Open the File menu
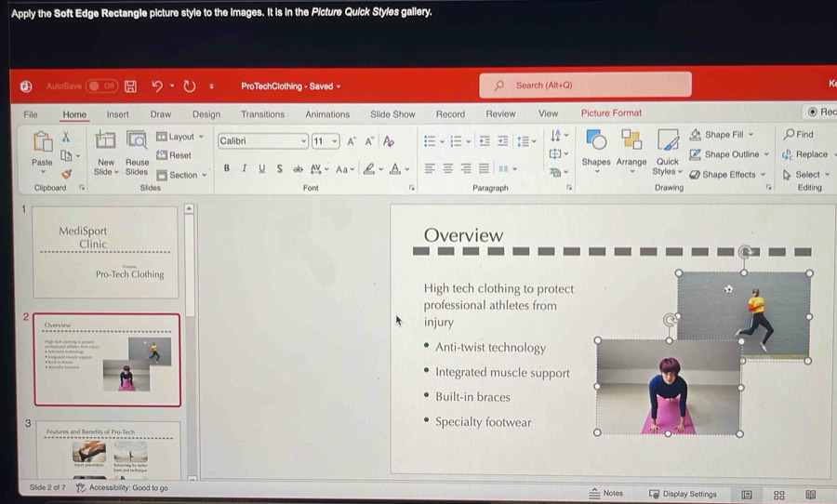Image resolution: width=837 pixels, height=504 pixels. [31, 114]
